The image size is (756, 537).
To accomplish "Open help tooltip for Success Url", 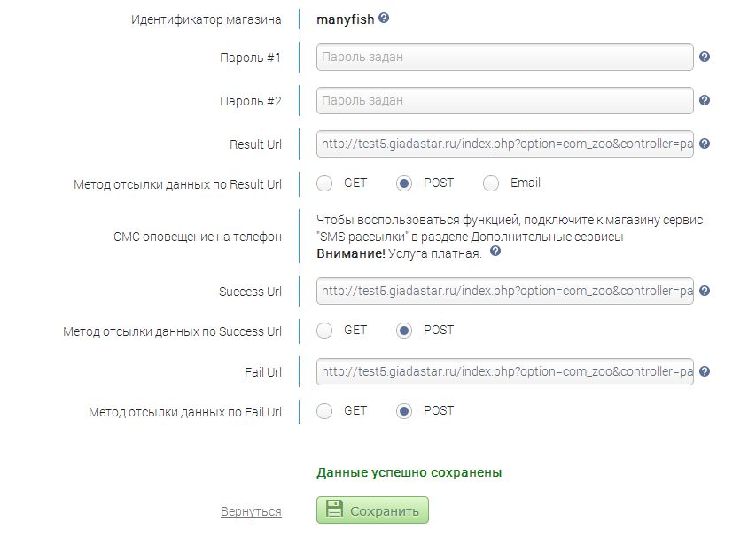I will [x=705, y=291].
